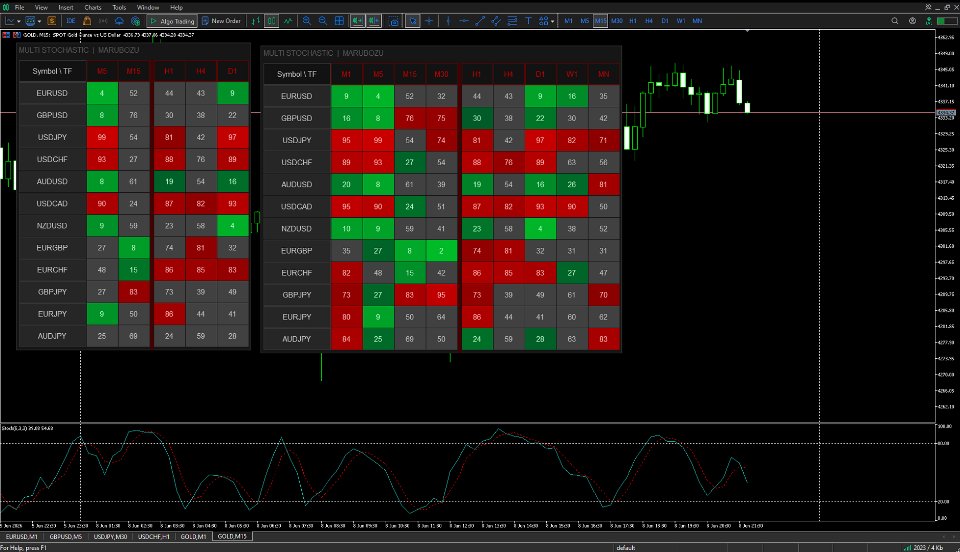The height and width of the screenshot is (552, 960).
Task: Select the H4 timeframe button
Action: click(x=649, y=21)
